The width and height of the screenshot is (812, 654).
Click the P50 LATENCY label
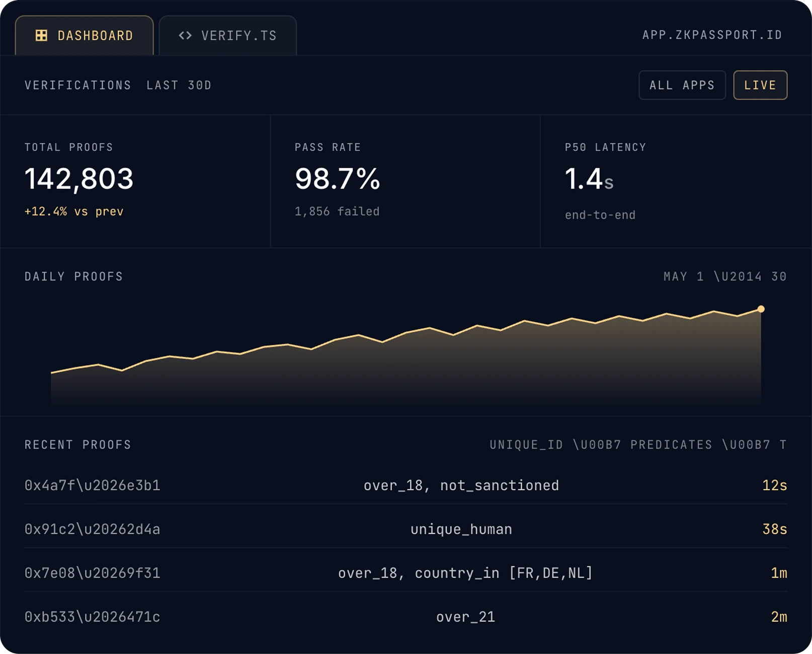[x=605, y=147]
